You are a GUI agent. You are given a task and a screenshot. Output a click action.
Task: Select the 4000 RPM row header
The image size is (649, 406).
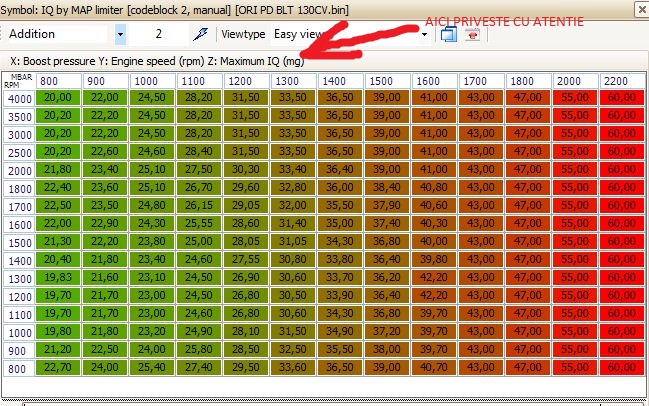pyautogui.click(x=18, y=98)
